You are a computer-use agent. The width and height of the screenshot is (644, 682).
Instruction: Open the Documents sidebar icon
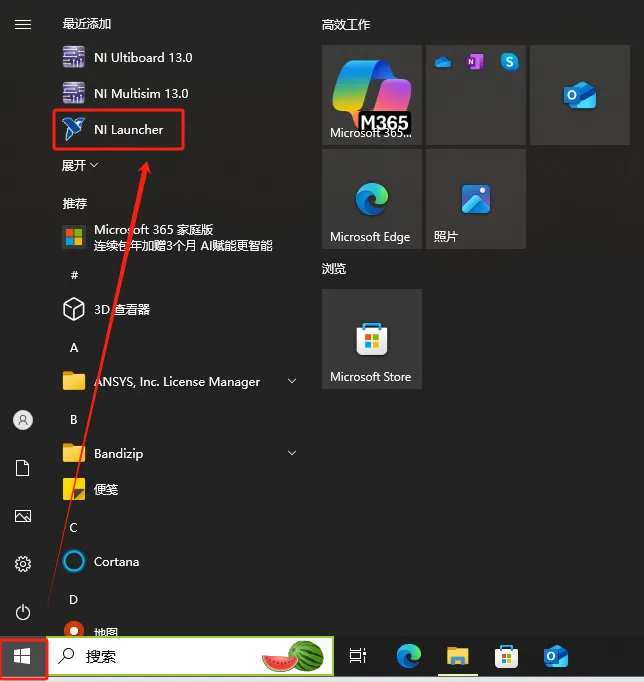(x=23, y=468)
